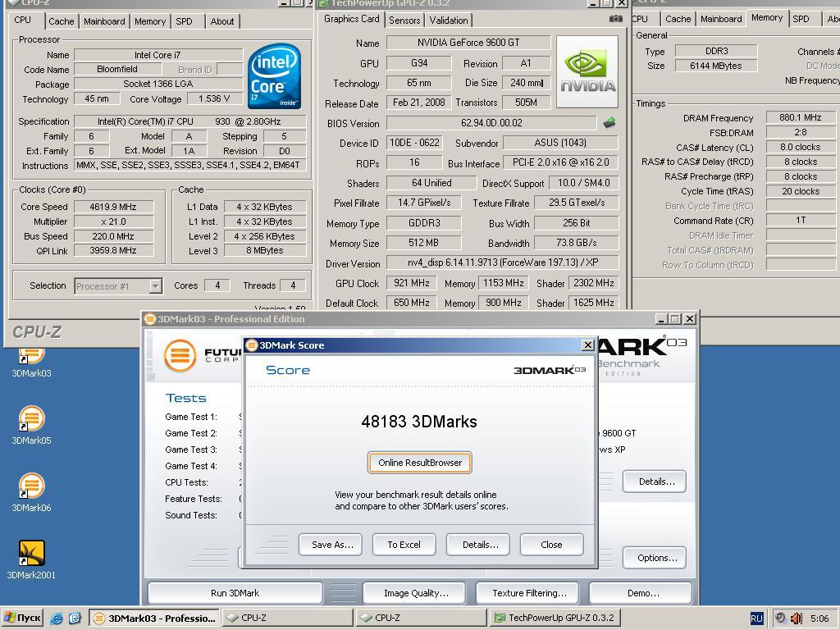The image size is (840, 630).
Task: Click the Bandwidth 73.8 GB/s value
Action: click(576, 243)
